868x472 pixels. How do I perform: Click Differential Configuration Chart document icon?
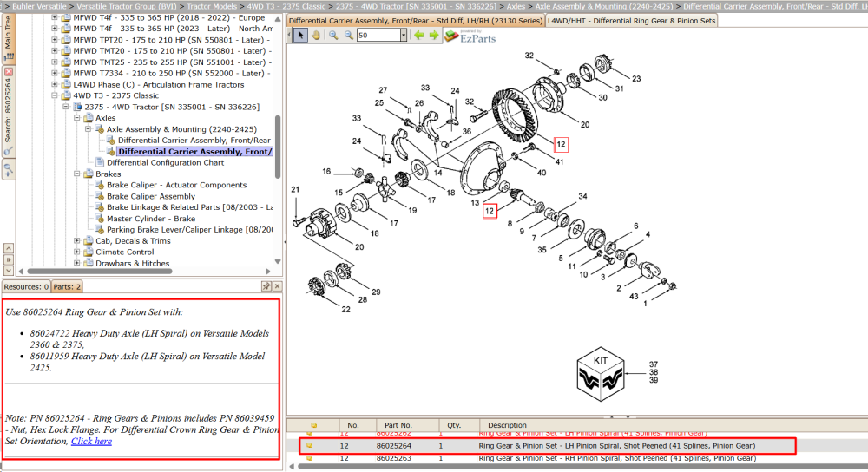100,162
